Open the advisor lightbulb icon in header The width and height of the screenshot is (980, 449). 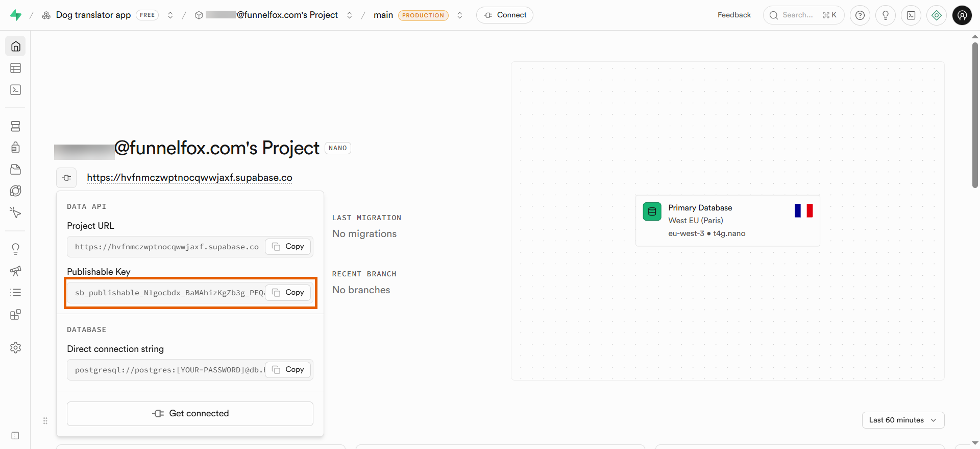click(x=886, y=15)
